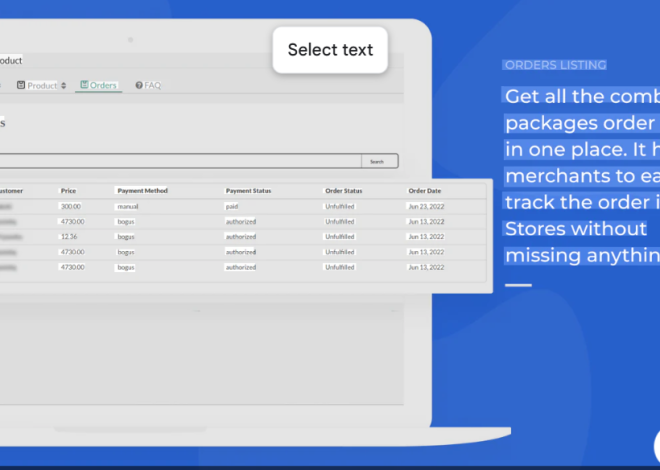This screenshot has height=470, width=660.
Task: Click Jun 13, 2022 in the 12.36 row
Action: tap(426, 236)
